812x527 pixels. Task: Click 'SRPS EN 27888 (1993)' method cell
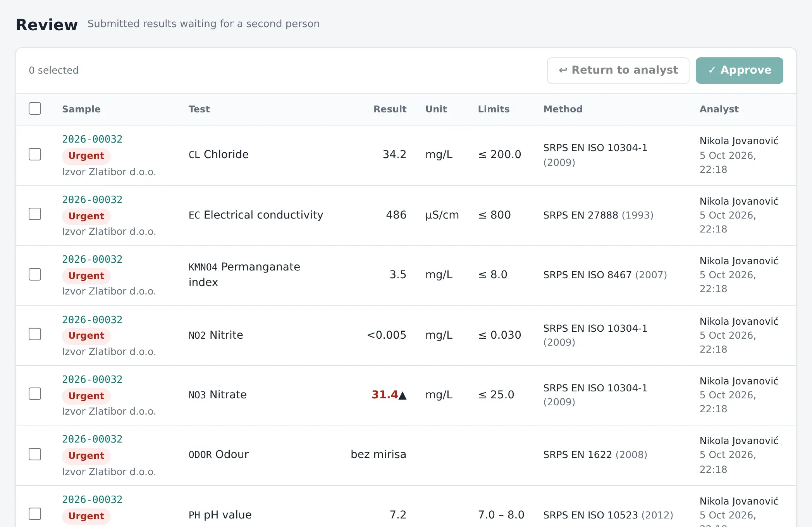598,215
